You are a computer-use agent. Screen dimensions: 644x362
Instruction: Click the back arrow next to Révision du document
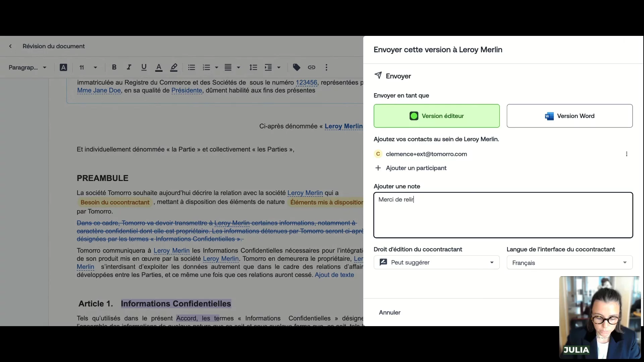(x=10, y=46)
